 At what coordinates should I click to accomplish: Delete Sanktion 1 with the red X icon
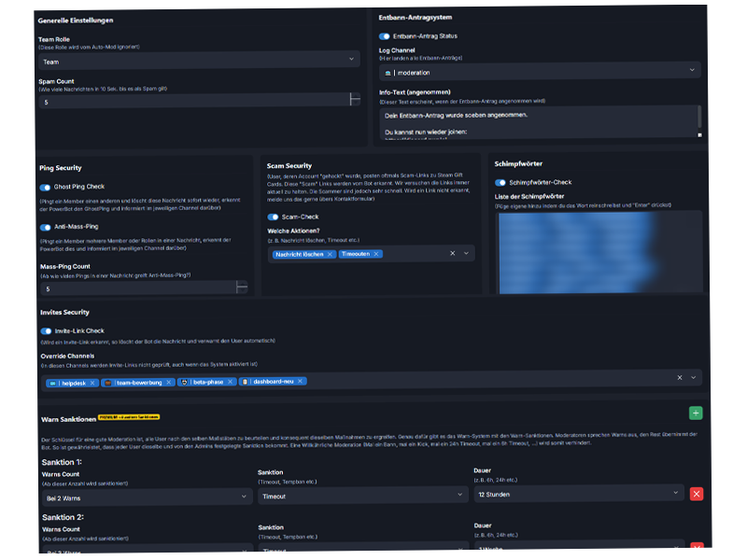coord(696,495)
